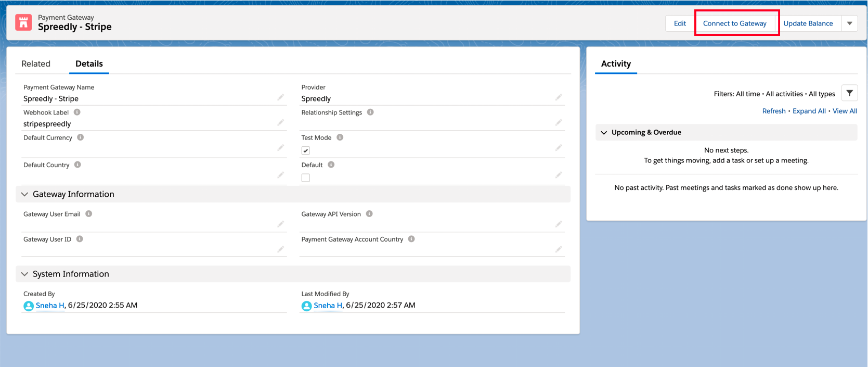Collapse the System Information section

(24, 274)
